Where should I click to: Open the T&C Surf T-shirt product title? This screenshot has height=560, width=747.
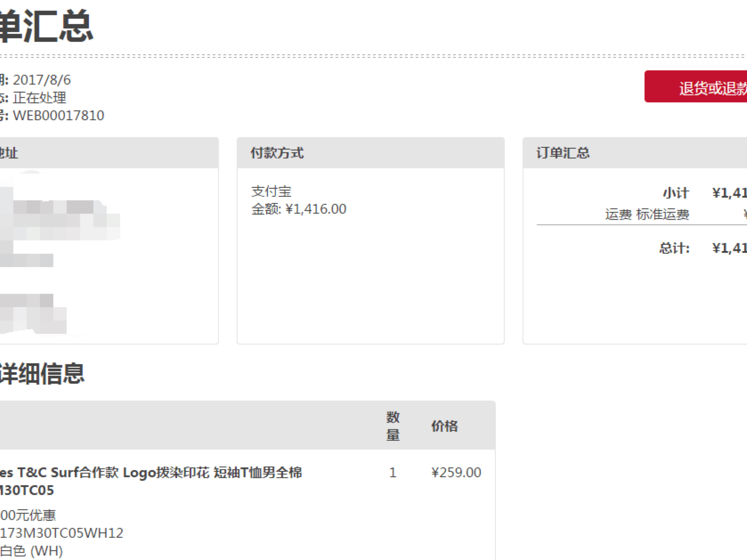tap(151, 473)
